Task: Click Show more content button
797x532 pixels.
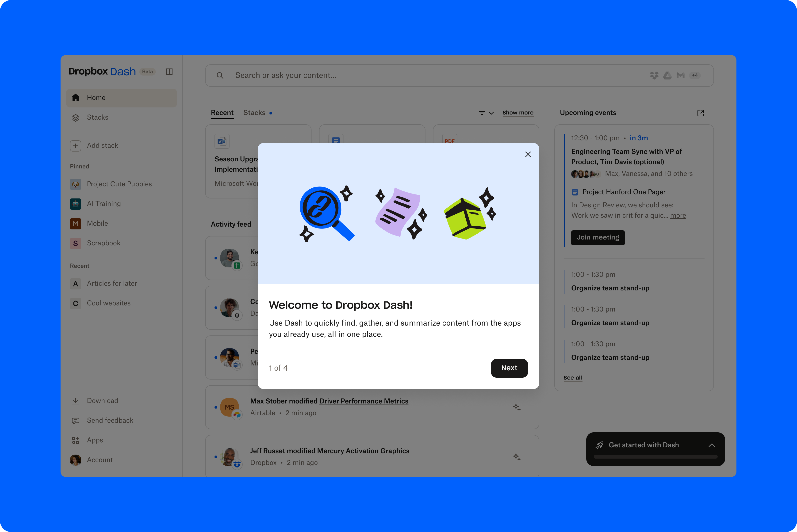Action: click(517, 112)
